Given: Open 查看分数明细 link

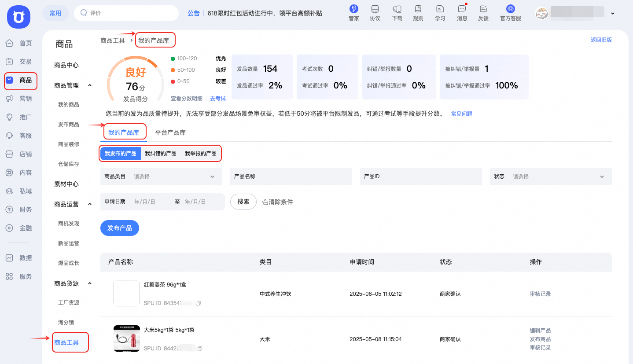Looking at the screenshot, I should 187,99.
